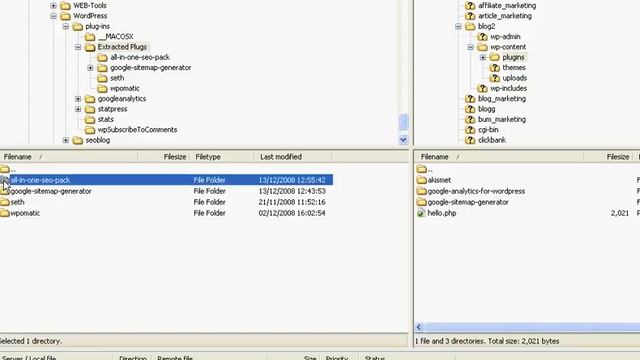Screen dimensions: 640x360
Task: Select google-sitemap-generator in remote file list
Action: (x=468, y=202)
